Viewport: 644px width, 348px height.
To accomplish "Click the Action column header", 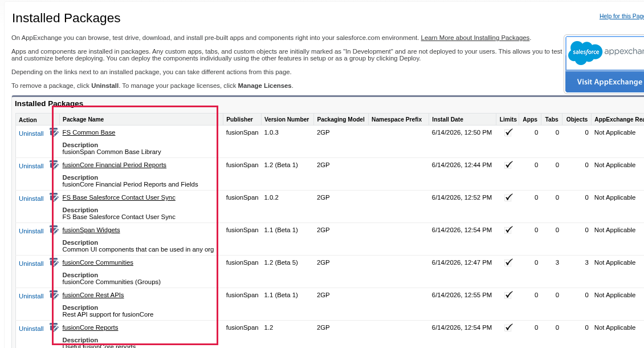I will [x=28, y=120].
